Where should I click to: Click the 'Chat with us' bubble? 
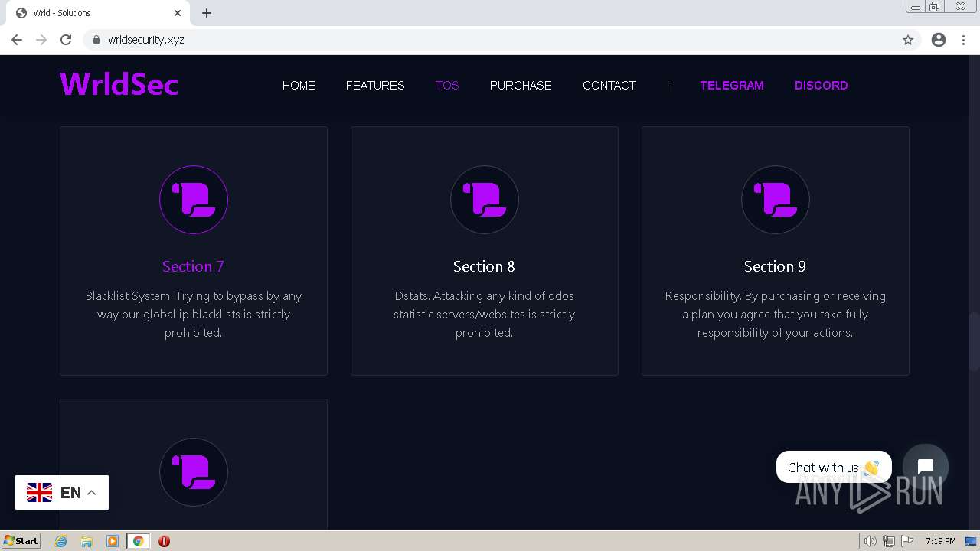(834, 467)
